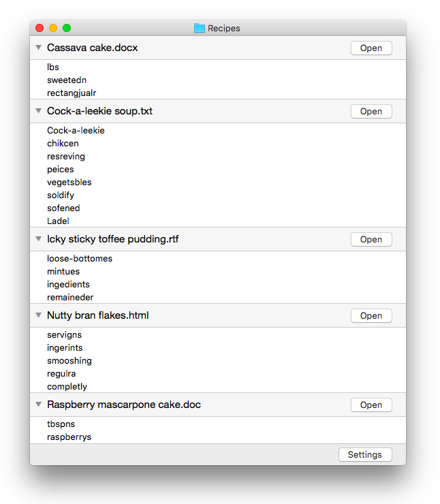Open Icky sticky toffee pudding.rtf

[371, 240]
